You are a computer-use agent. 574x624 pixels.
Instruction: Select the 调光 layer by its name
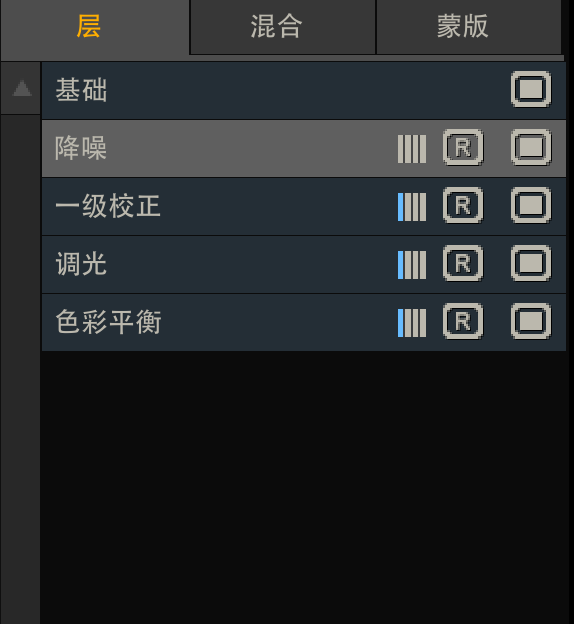point(81,264)
